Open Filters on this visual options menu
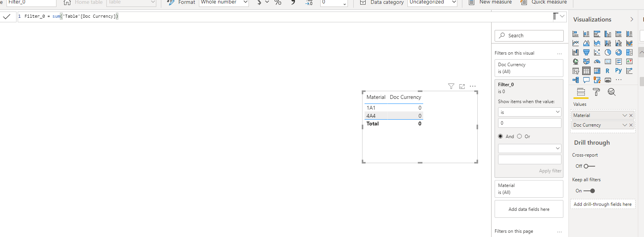The image size is (644, 237). (560, 53)
